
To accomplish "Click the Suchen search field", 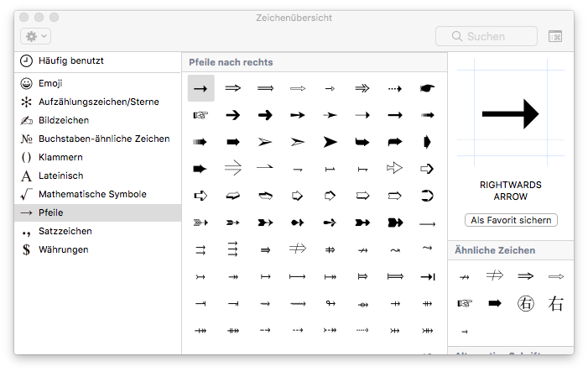I will (486, 36).
